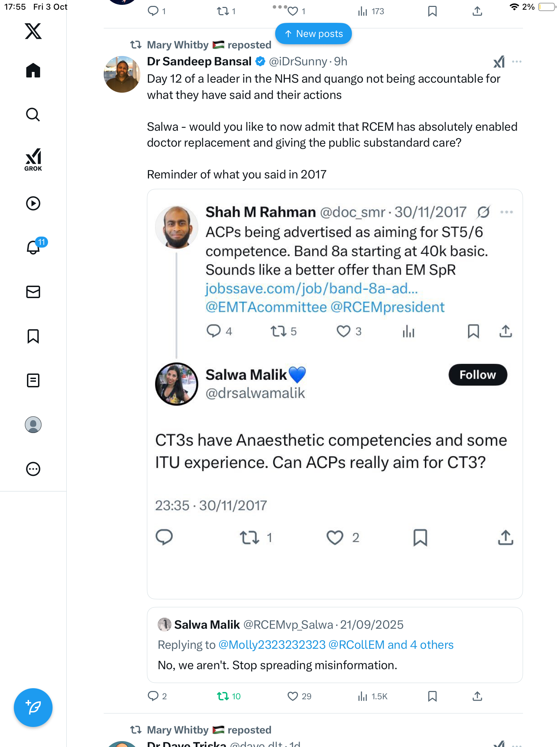
Task: Follow Salwa Malik
Action: (x=478, y=375)
